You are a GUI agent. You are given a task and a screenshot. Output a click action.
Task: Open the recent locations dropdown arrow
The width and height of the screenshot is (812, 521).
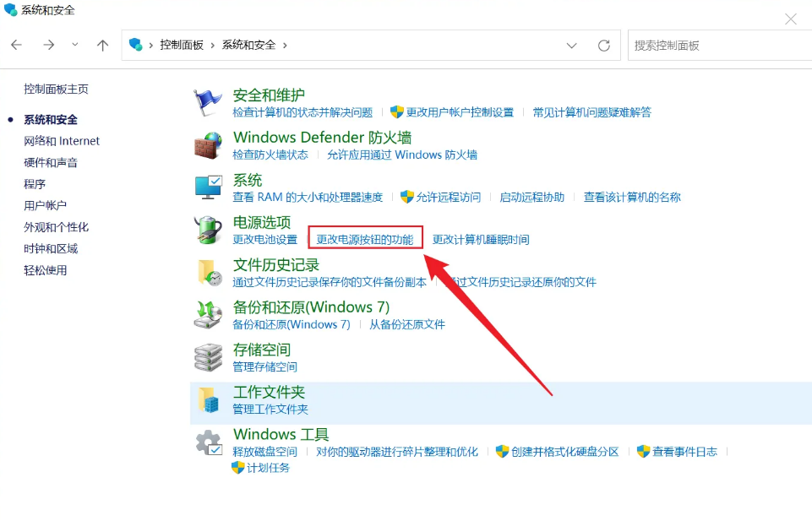pos(75,45)
